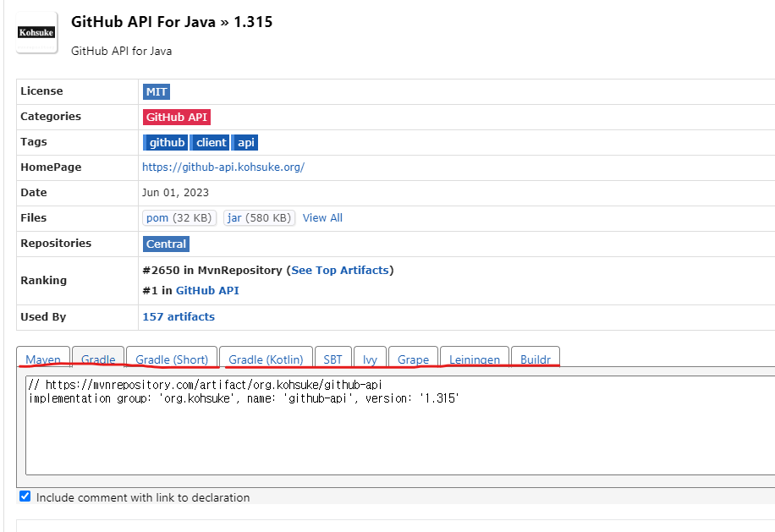Image resolution: width=775 pixels, height=532 pixels.
Task: Switch to the Leiningen tab
Action: [x=475, y=357]
